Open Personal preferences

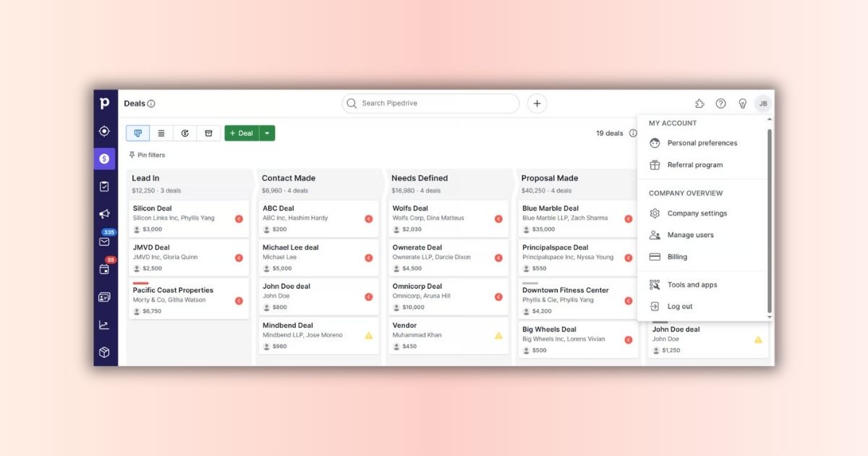click(702, 143)
